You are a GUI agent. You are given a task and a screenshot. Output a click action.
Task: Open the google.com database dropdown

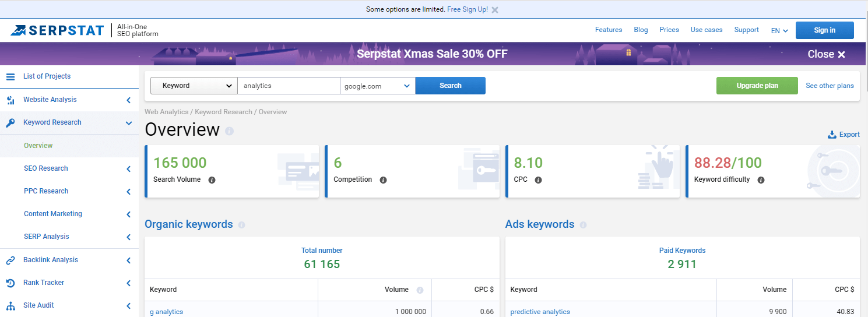click(378, 86)
